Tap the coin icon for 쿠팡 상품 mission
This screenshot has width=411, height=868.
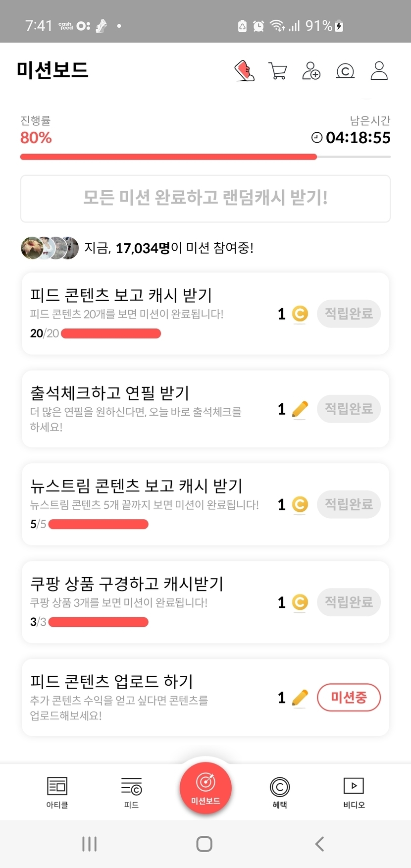[x=300, y=602]
